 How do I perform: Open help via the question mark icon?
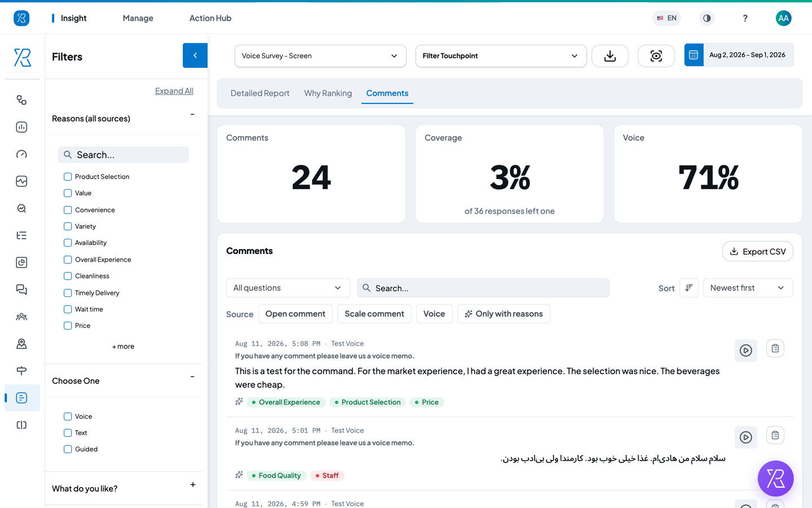pyautogui.click(x=745, y=18)
